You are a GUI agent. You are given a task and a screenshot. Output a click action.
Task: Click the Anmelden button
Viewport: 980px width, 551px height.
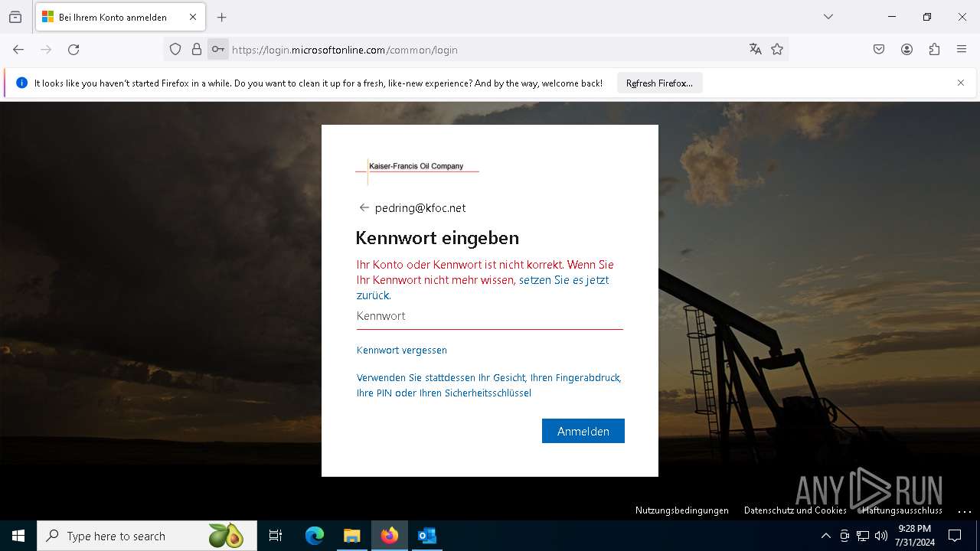tap(583, 431)
